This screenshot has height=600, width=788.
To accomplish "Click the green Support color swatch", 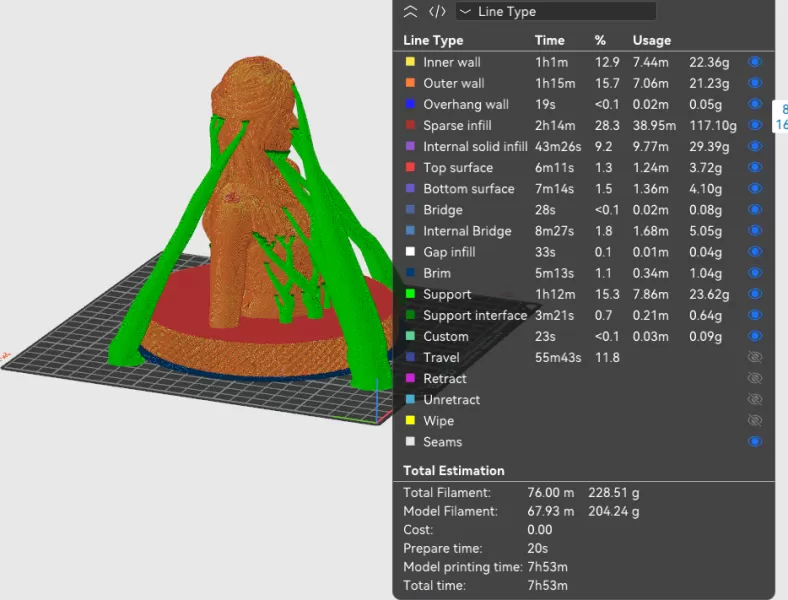I will pos(410,294).
